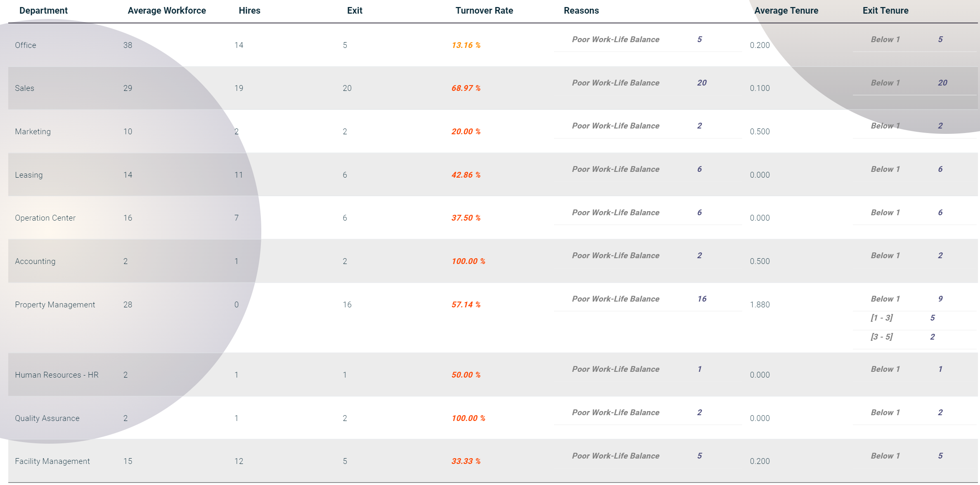Click Quality Assurance's 100.00 % turnover rate
This screenshot has width=980, height=485.
click(468, 418)
